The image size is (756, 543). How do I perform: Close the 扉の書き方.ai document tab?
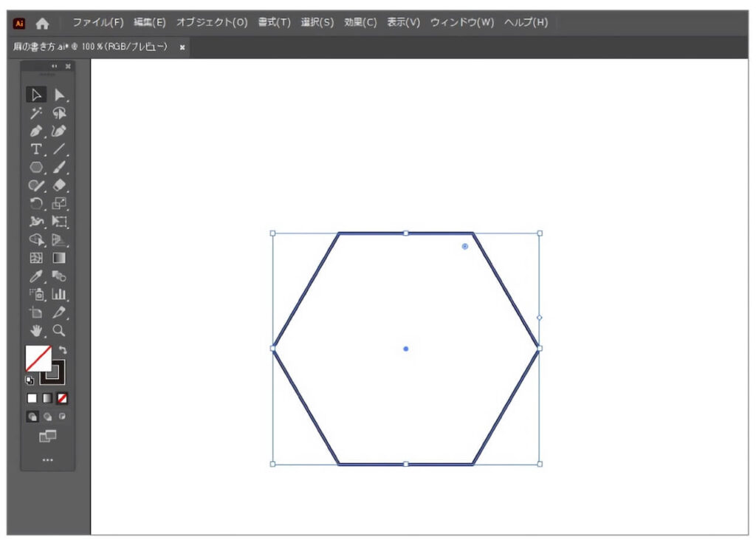coord(182,47)
